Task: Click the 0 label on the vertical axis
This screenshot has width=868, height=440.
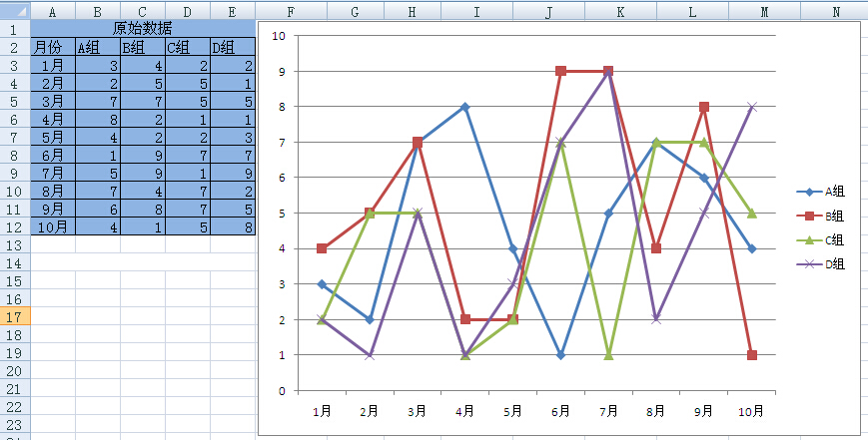Action: [x=282, y=391]
